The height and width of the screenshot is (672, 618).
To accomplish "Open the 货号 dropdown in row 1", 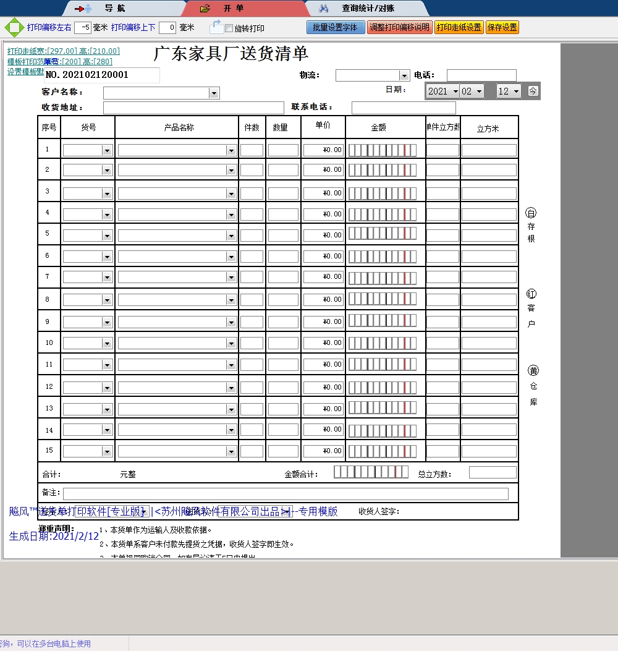I will click(106, 150).
